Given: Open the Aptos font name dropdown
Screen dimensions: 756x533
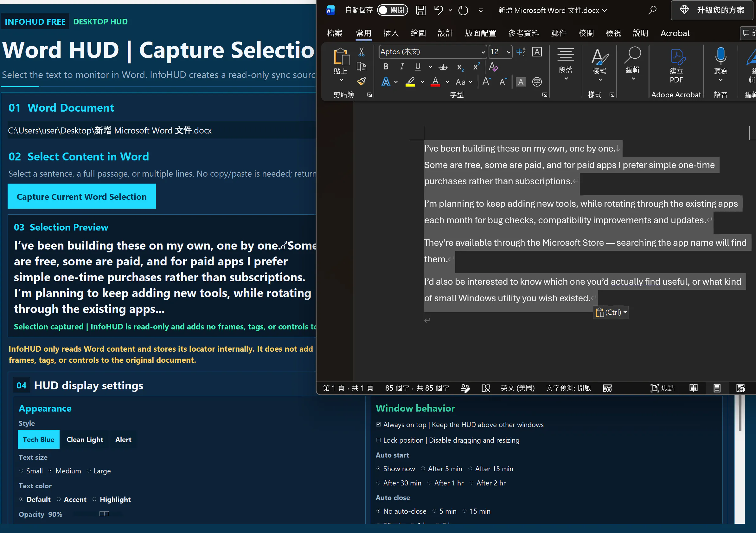Looking at the screenshot, I should (484, 52).
